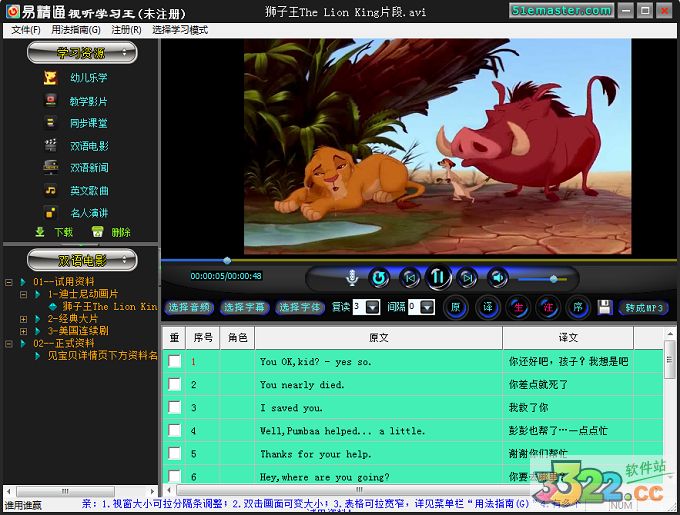Viewport: 680px width, 515px height.
Task: Tick the checkbox for row 5
Action: [x=174, y=453]
